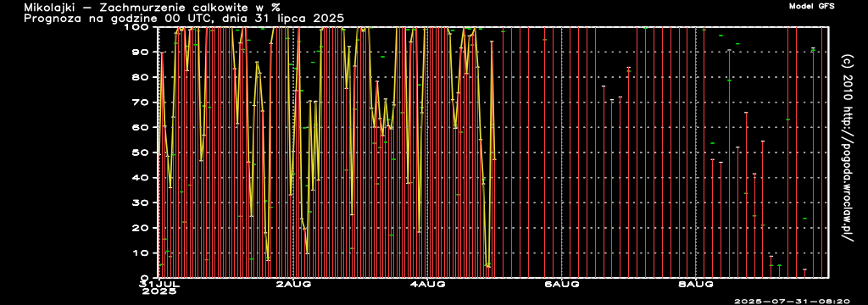Click the '6AUG' axis date label
The image size is (868, 305).
(x=563, y=285)
